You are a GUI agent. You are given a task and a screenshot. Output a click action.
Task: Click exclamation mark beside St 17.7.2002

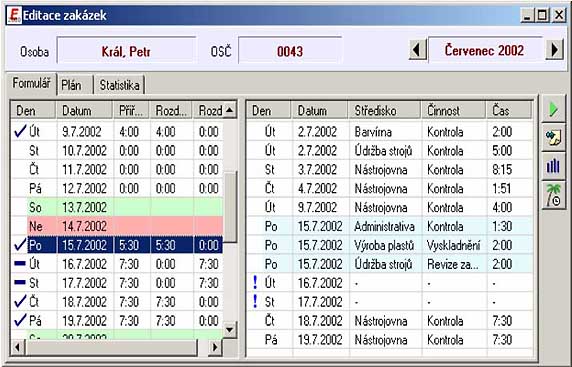pos(255,301)
